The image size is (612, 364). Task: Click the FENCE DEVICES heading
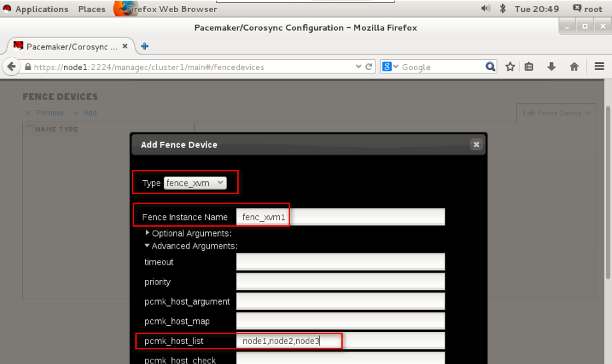60,97
